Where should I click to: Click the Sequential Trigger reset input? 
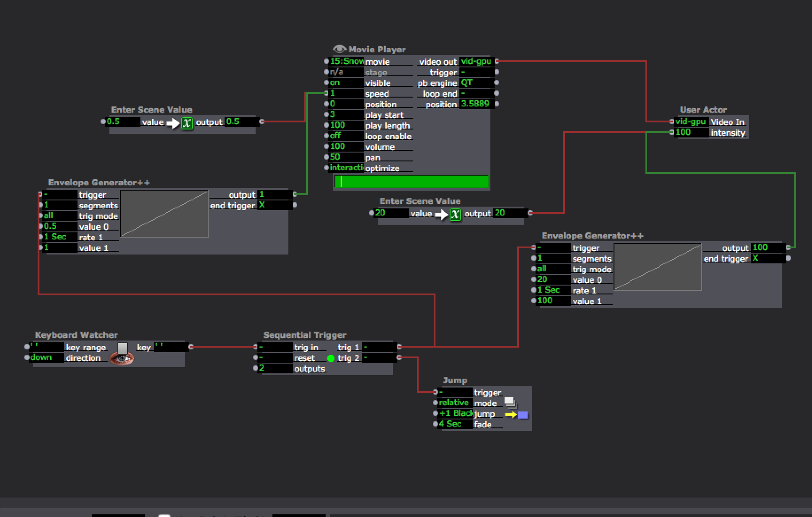tap(275, 357)
